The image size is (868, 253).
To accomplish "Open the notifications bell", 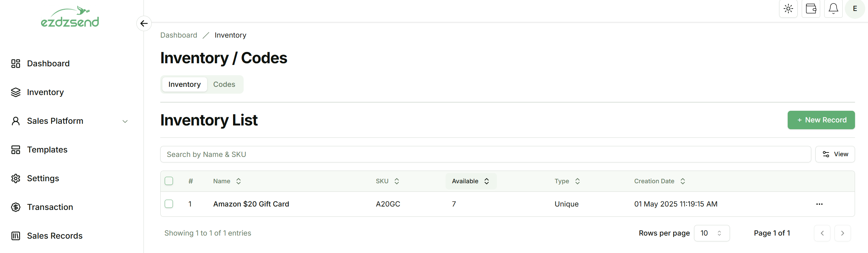I will point(833,9).
